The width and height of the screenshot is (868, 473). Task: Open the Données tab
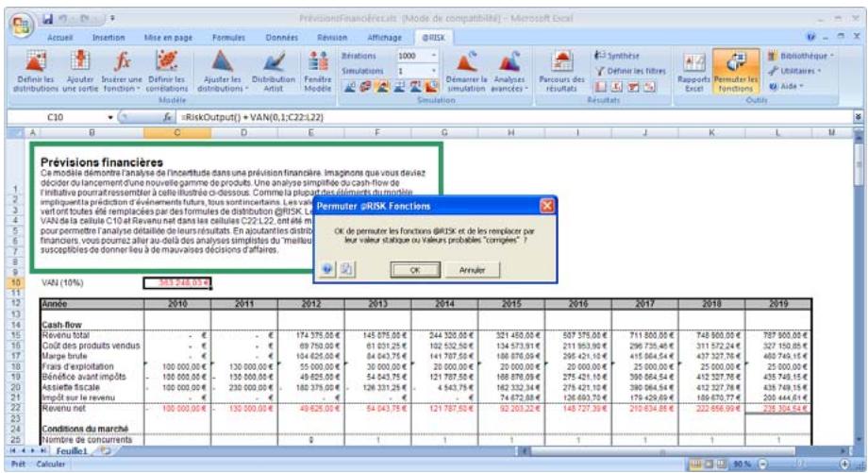click(281, 38)
